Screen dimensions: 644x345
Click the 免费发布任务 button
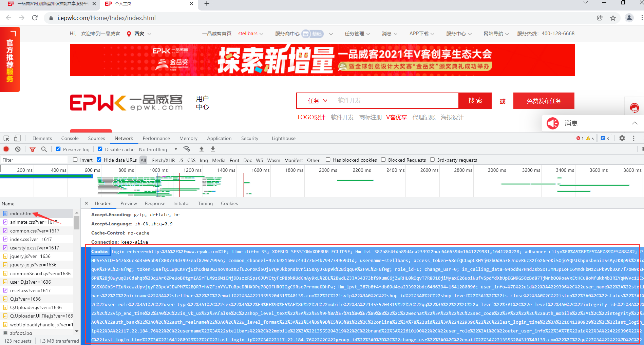(x=544, y=101)
